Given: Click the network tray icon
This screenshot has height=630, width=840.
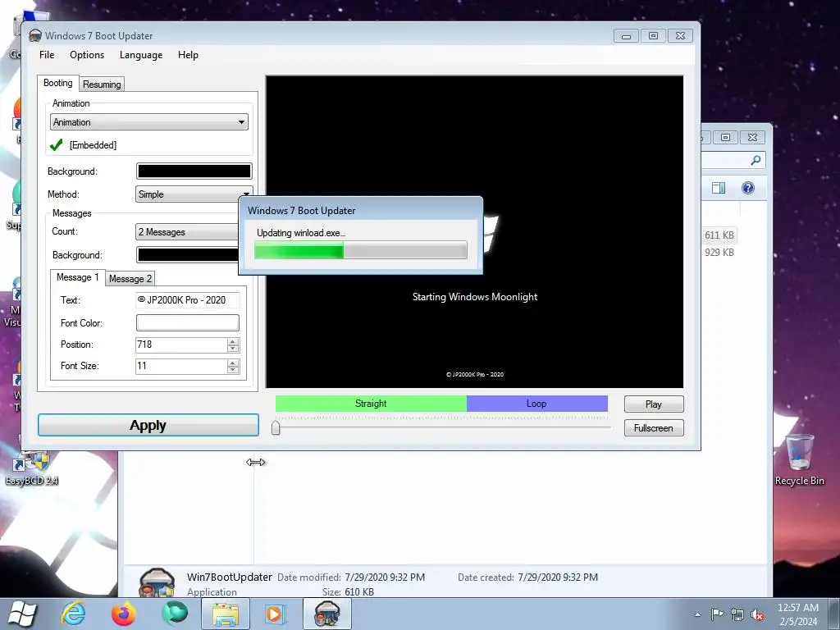Looking at the screenshot, I should click(737, 614).
